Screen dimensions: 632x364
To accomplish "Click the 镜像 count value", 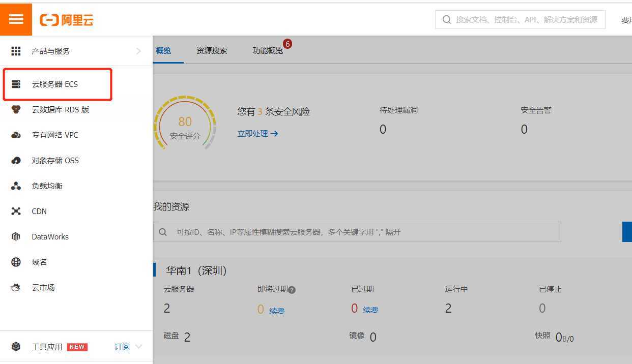I will (373, 337).
